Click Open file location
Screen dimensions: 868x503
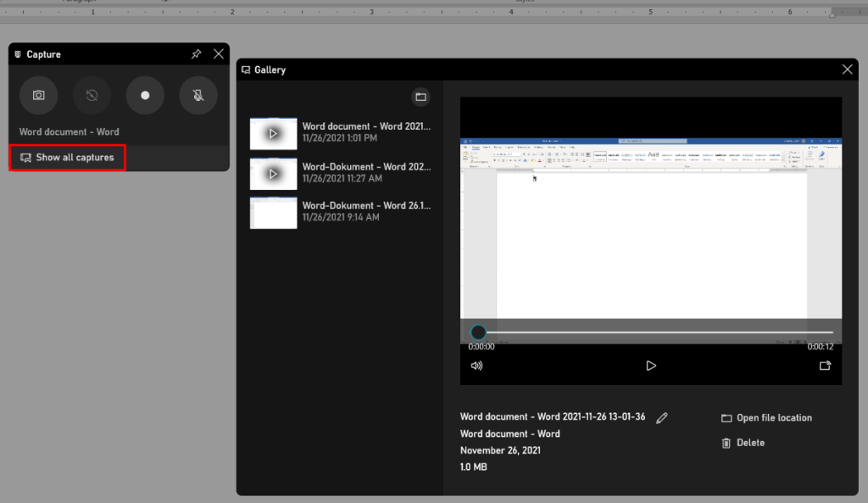pyautogui.click(x=766, y=417)
